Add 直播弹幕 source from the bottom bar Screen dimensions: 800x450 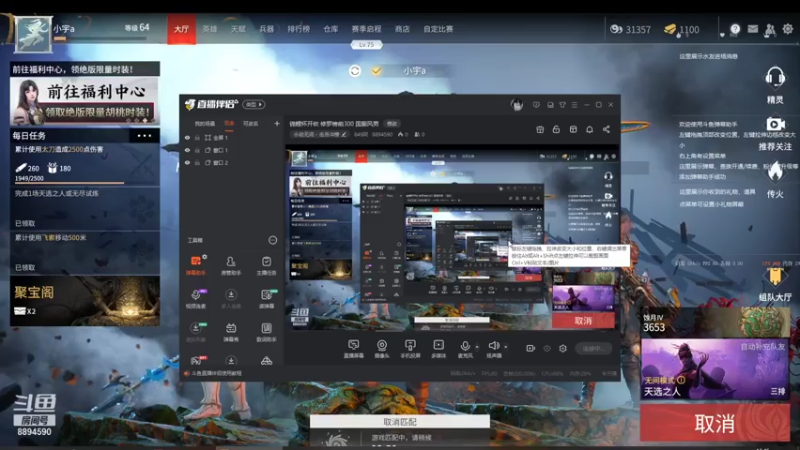353,348
